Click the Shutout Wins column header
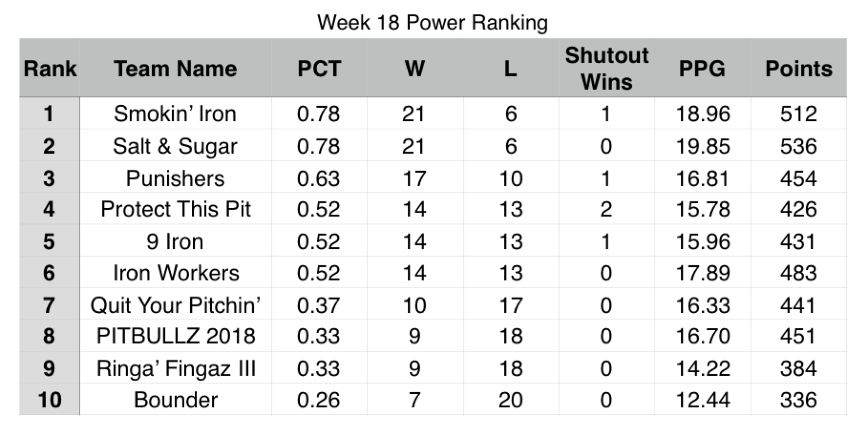 pyautogui.click(x=606, y=69)
